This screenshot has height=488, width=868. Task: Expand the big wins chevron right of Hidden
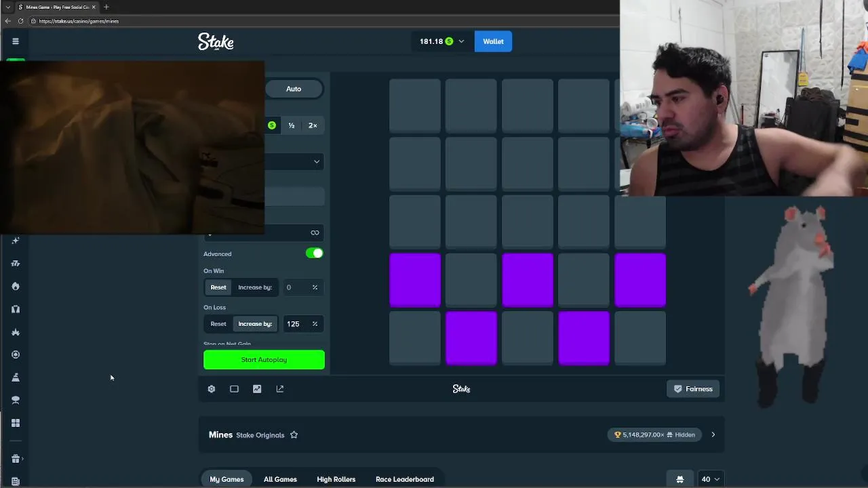(713, 434)
